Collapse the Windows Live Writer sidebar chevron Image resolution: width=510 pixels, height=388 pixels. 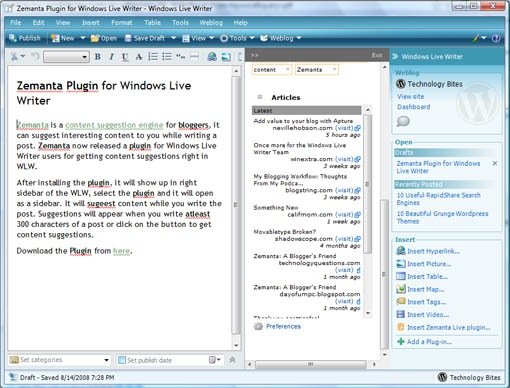[395, 56]
